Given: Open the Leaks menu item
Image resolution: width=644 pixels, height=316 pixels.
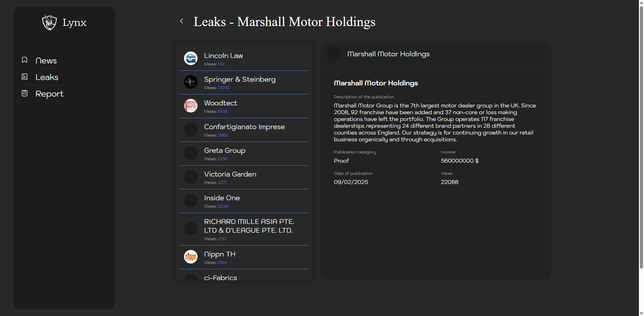Looking at the screenshot, I should tap(47, 77).
